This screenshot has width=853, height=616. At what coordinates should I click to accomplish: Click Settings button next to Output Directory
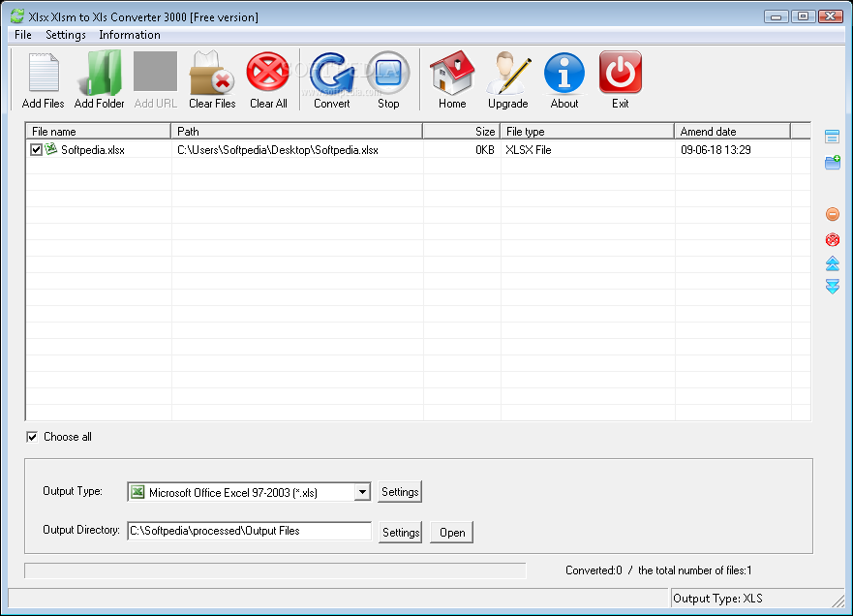point(401,532)
